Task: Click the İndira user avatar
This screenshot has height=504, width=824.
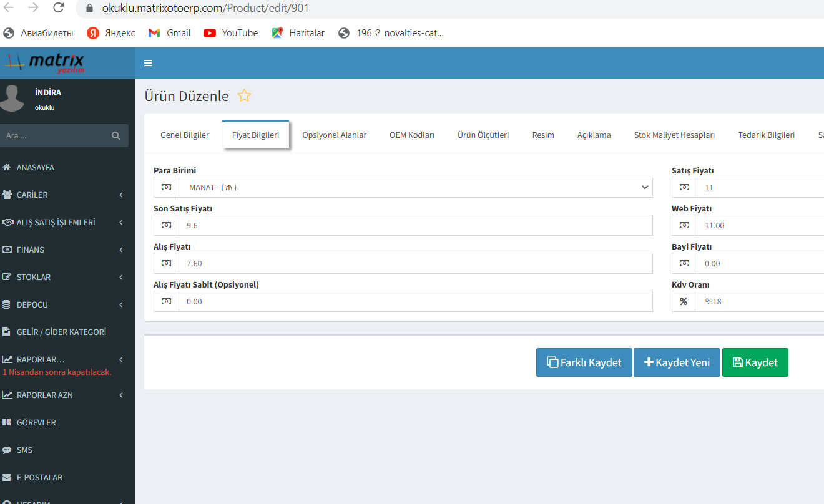Action: pos(14,99)
